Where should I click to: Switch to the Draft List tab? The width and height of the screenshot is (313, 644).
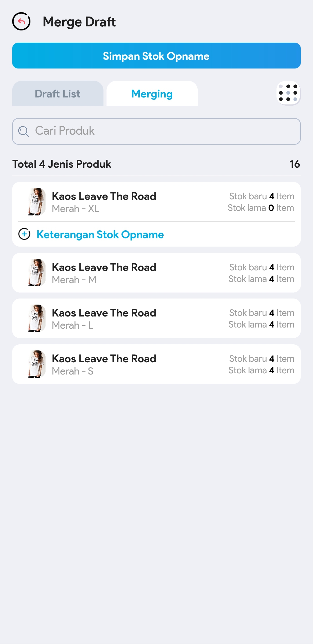point(58,94)
